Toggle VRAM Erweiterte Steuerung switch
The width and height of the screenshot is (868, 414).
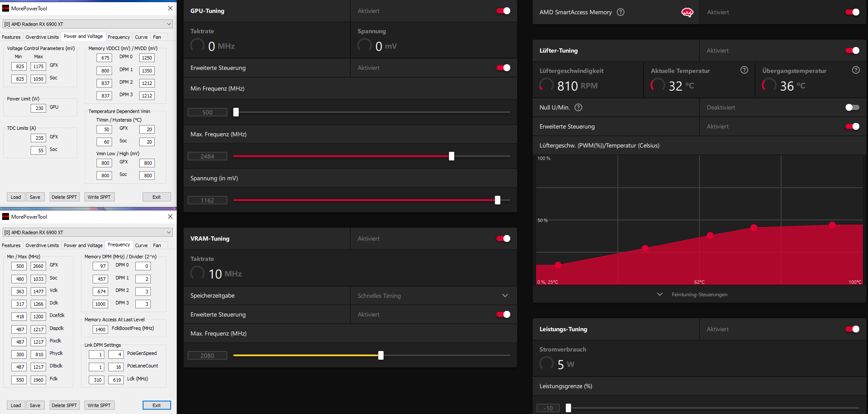click(x=503, y=314)
